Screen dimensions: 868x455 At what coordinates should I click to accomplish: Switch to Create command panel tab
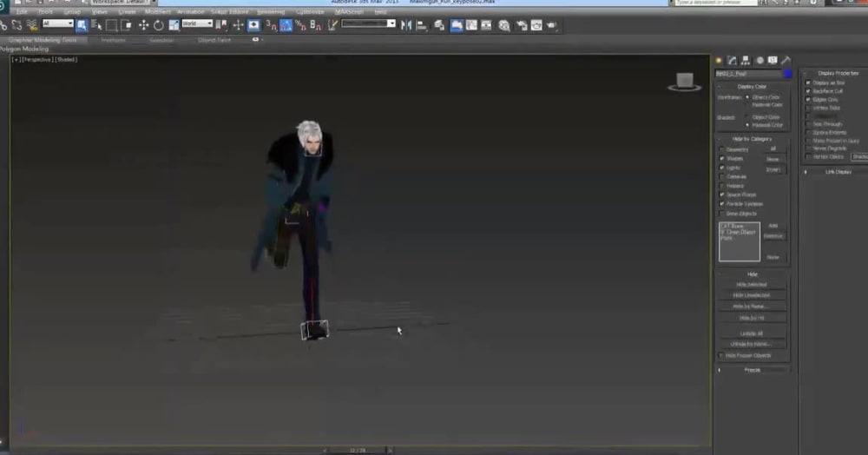tap(719, 60)
